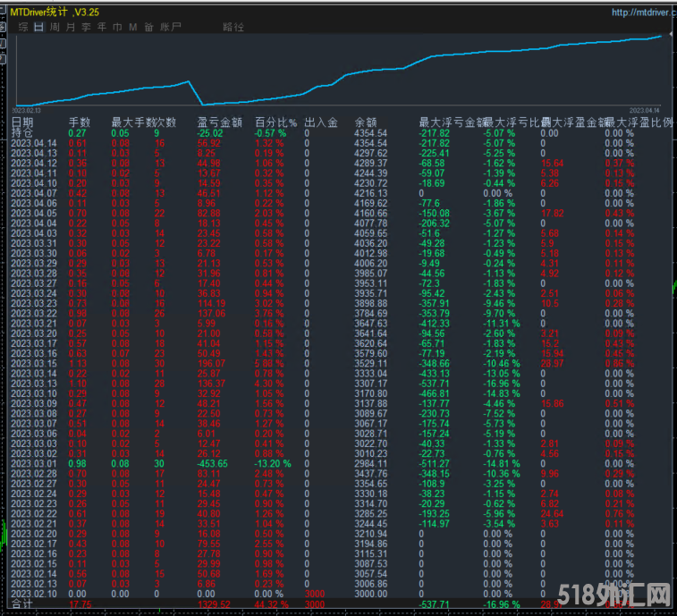Click the total percentage 44.32 %
Viewport: 677px width, 616px height.
(x=271, y=604)
